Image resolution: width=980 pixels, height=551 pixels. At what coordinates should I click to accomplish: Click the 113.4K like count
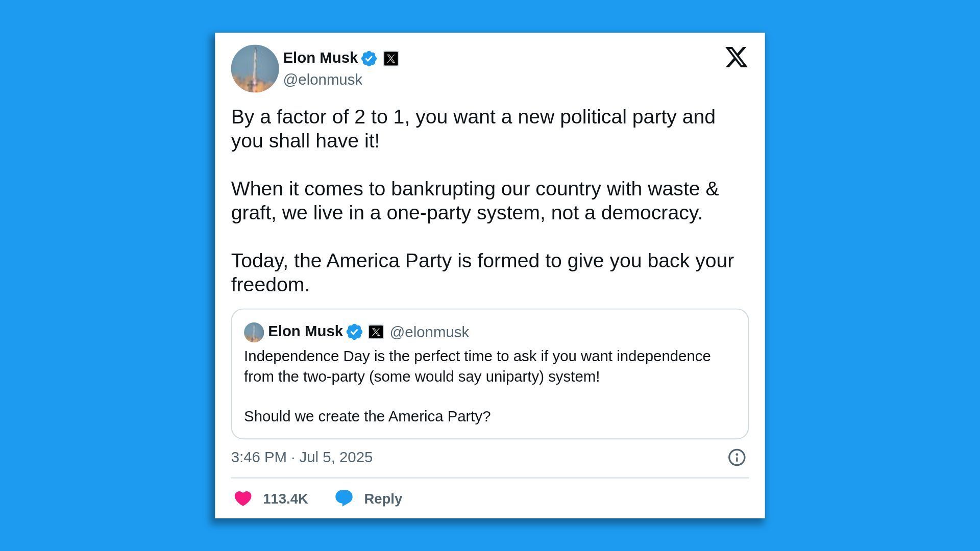285,498
